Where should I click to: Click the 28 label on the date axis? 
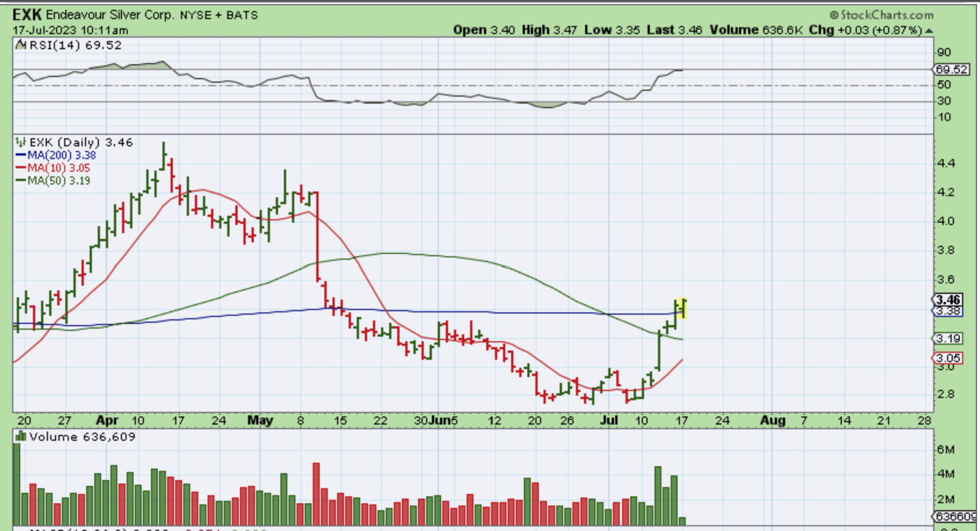pyautogui.click(x=924, y=421)
